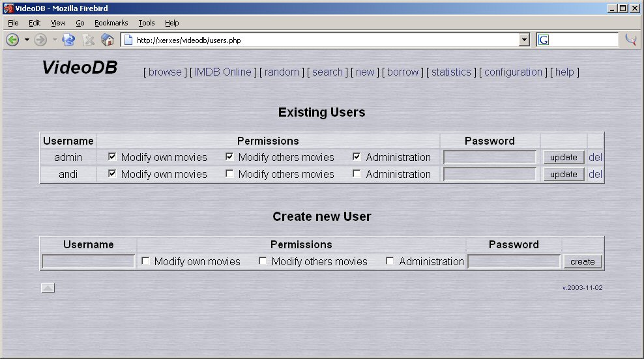Open the configuration link
This screenshot has height=359, width=644.
(514, 72)
